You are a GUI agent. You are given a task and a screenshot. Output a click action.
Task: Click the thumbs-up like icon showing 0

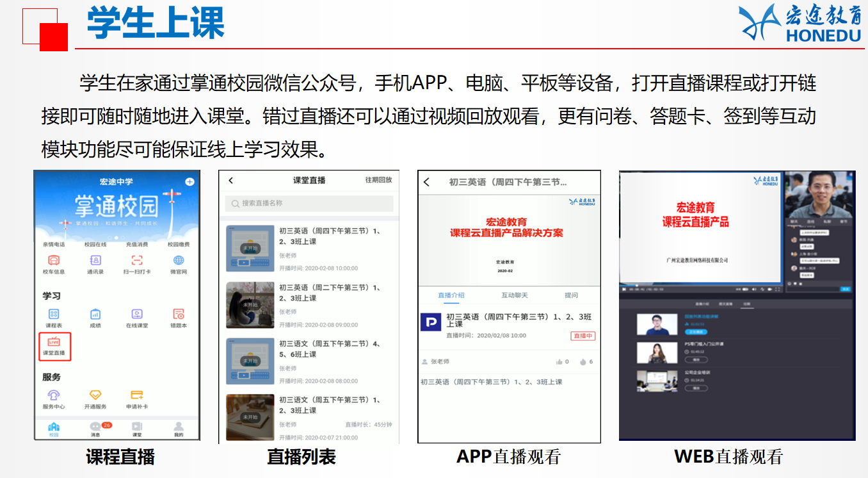click(x=559, y=362)
